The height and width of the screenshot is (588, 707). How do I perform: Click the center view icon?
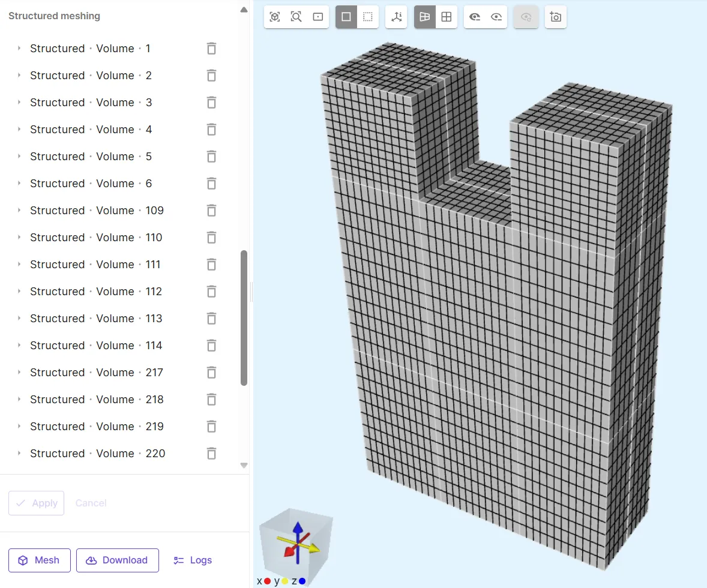pyautogui.click(x=318, y=17)
